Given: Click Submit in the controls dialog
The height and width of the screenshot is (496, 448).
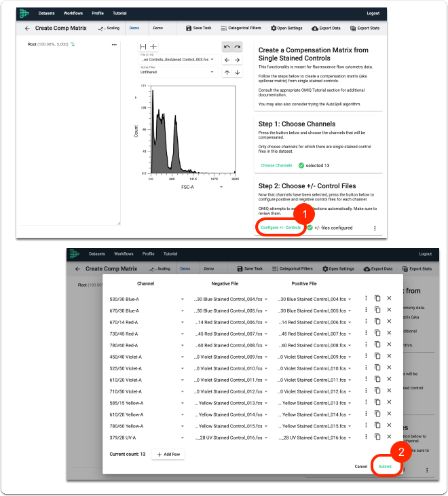Looking at the screenshot, I should [x=385, y=467].
